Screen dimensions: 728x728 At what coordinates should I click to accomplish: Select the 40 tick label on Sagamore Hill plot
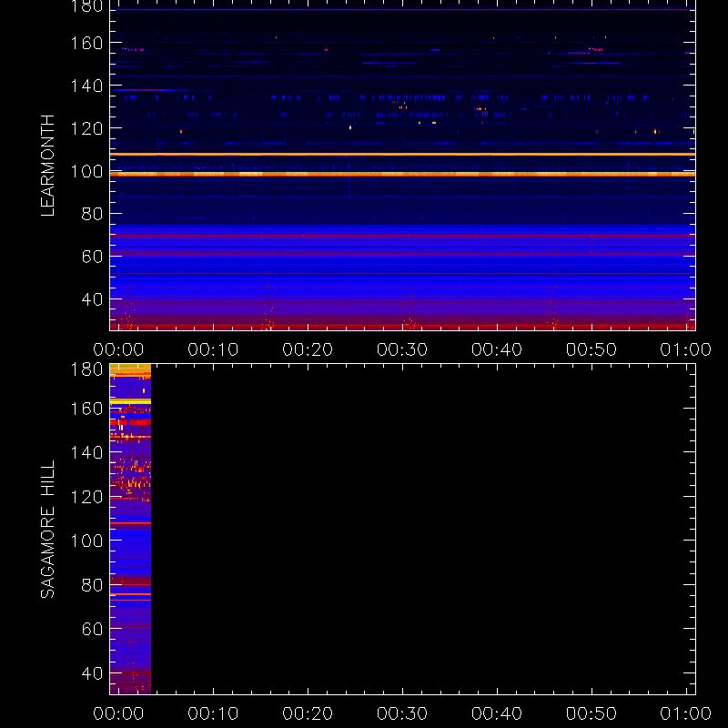(92, 673)
